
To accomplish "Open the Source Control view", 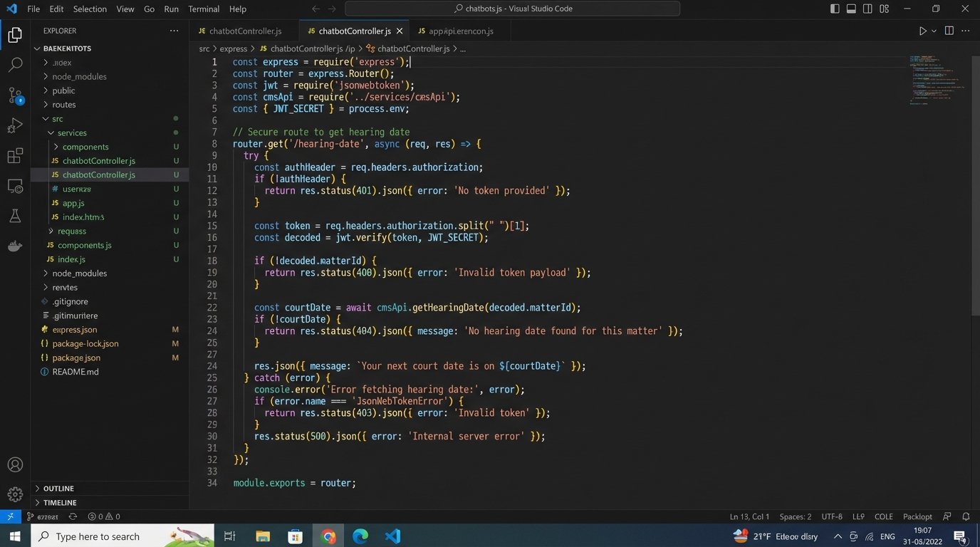I will pyautogui.click(x=15, y=95).
